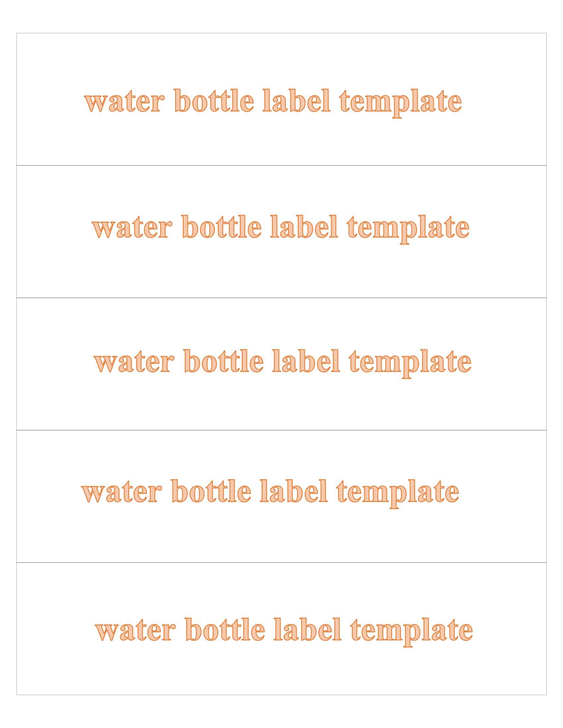
Task: Place cursor on "template" in fourth label
Action: [x=398, y=494]
